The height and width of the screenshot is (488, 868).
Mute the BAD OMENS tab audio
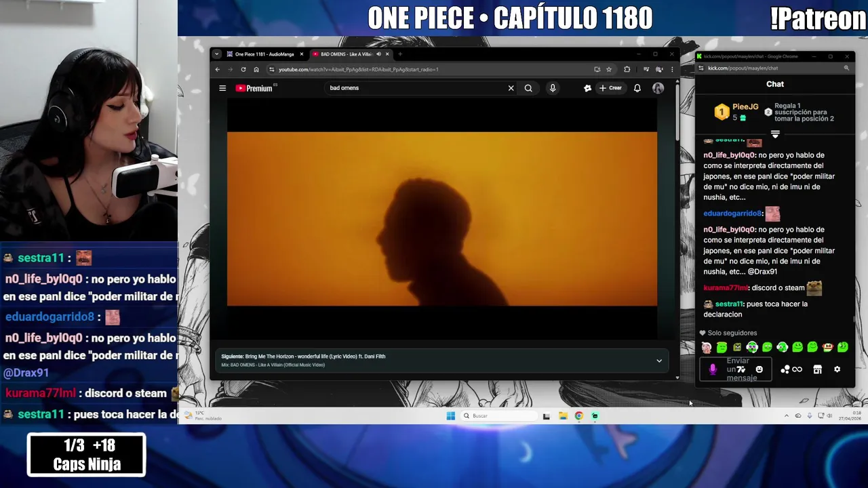coord(378,54)
